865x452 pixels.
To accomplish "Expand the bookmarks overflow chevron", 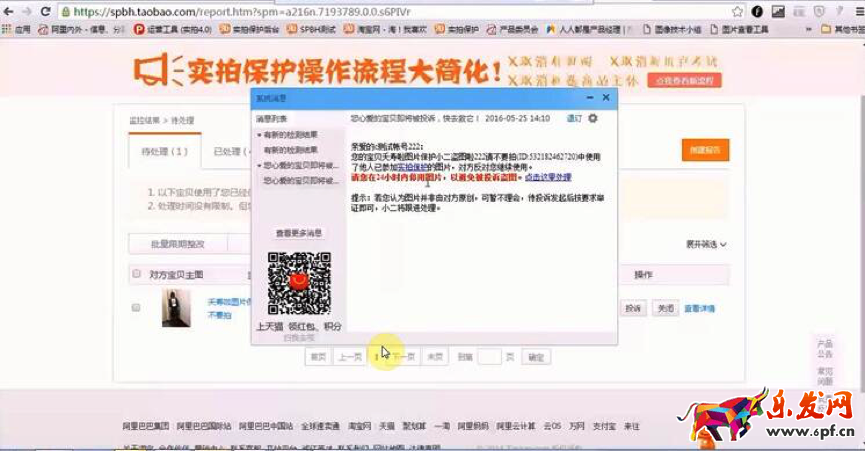I will [809, 29].
